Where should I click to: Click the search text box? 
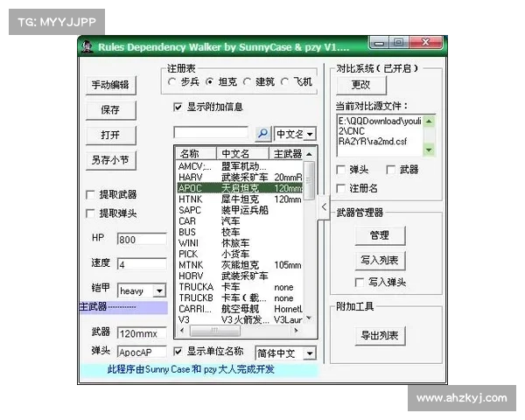(213, 134)
